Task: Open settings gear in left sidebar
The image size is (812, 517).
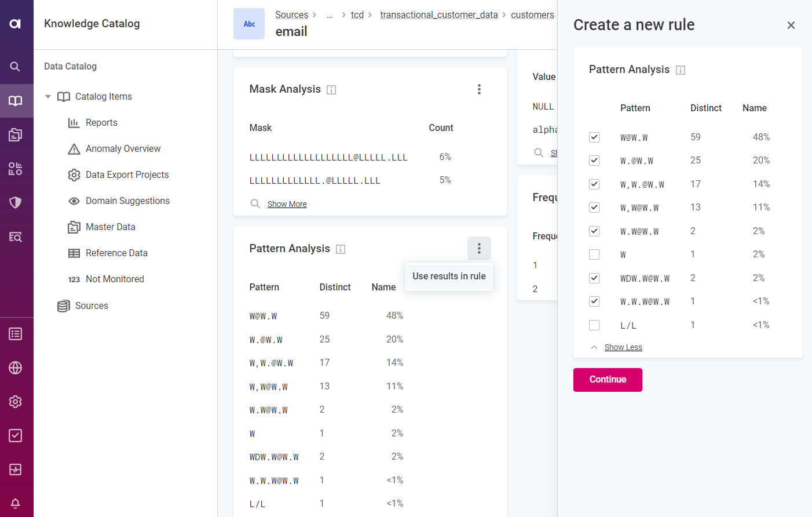Action: click(16, 402)
